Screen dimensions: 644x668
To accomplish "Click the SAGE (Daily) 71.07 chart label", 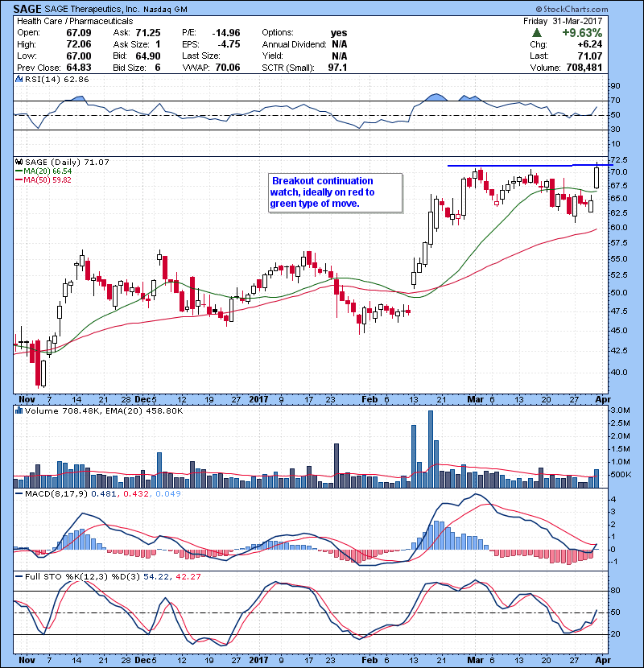I will (x=67, y=163).
